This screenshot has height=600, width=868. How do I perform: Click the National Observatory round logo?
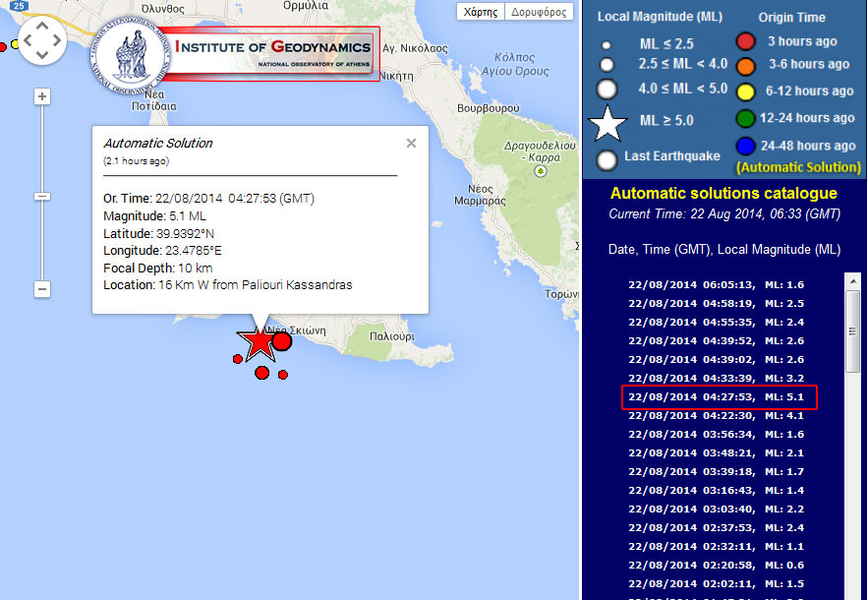point(131,54)
